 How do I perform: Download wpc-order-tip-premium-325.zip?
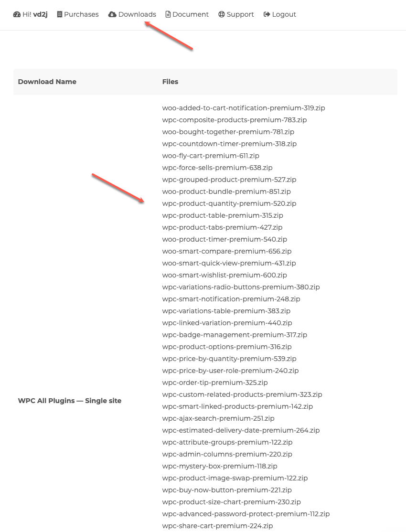pyautogui.click(x=215, y=383)
